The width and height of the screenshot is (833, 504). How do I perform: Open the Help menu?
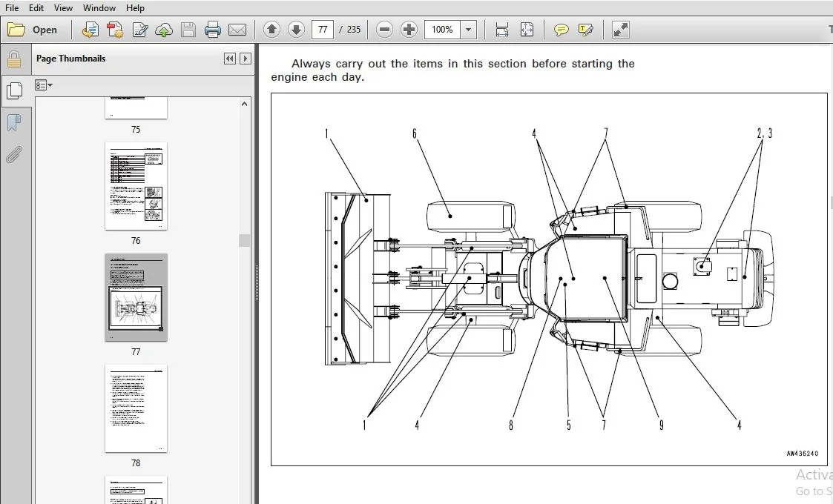tap(135, 8)
